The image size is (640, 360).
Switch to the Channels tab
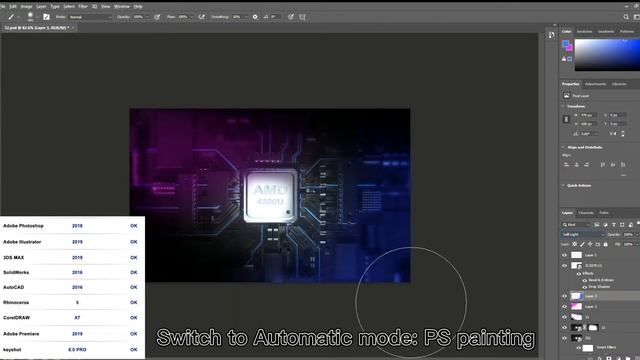tap(586, 213)
